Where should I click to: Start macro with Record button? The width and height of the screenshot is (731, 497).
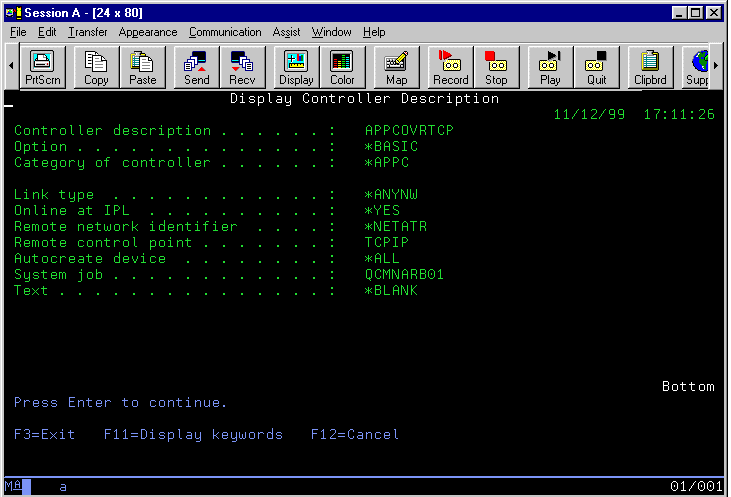point(450,68)
